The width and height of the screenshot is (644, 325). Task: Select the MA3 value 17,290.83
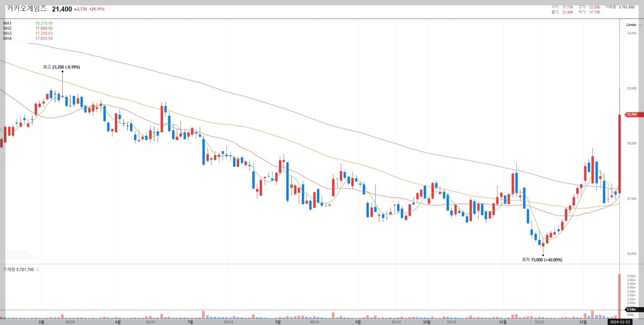44,34
